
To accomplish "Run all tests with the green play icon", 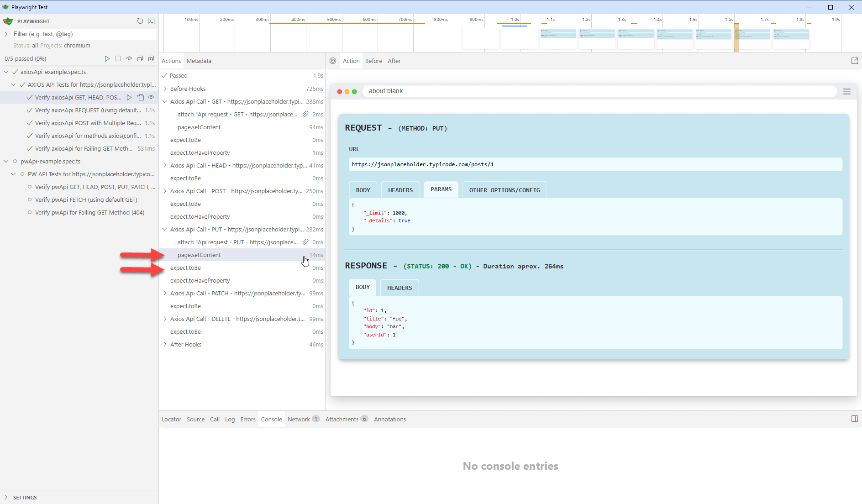I will click(x=107, y=58).
